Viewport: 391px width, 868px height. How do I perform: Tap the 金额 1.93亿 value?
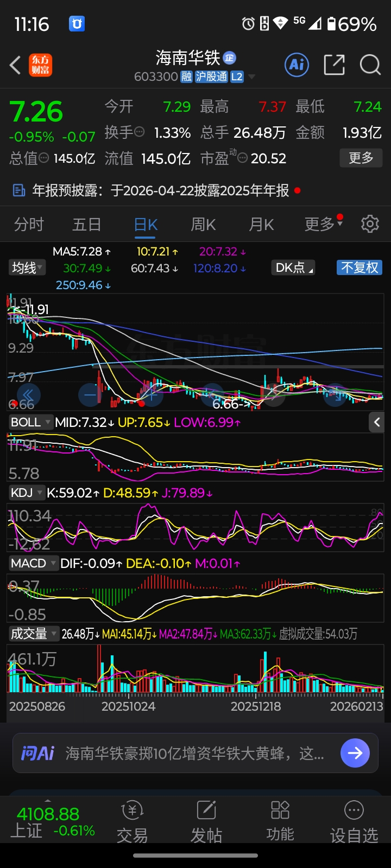[x=362, y=132]
